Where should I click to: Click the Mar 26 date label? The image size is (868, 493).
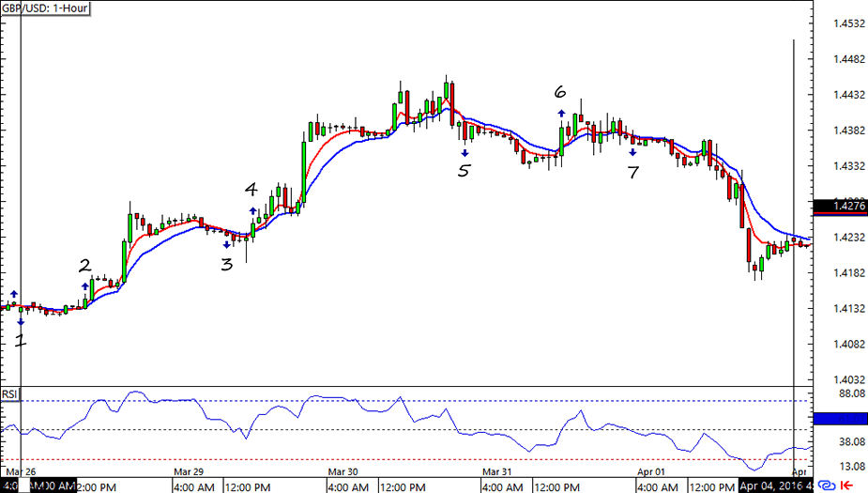[x=21, y=472]
